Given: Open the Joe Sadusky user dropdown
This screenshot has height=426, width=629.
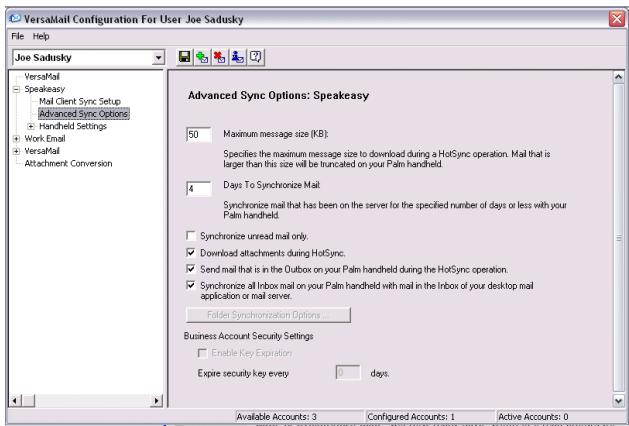Looking at the screenshot, I should click(x=159, y=58).
